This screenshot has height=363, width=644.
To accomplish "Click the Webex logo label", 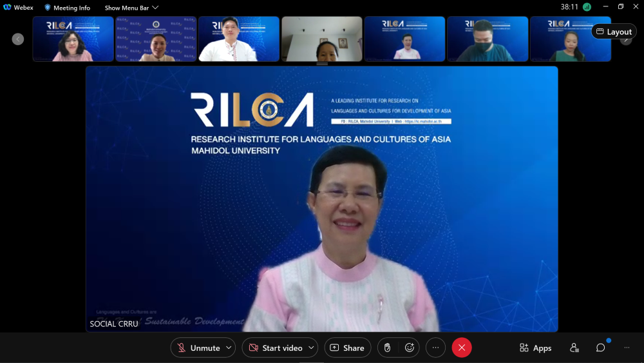I will coord(18,8).
